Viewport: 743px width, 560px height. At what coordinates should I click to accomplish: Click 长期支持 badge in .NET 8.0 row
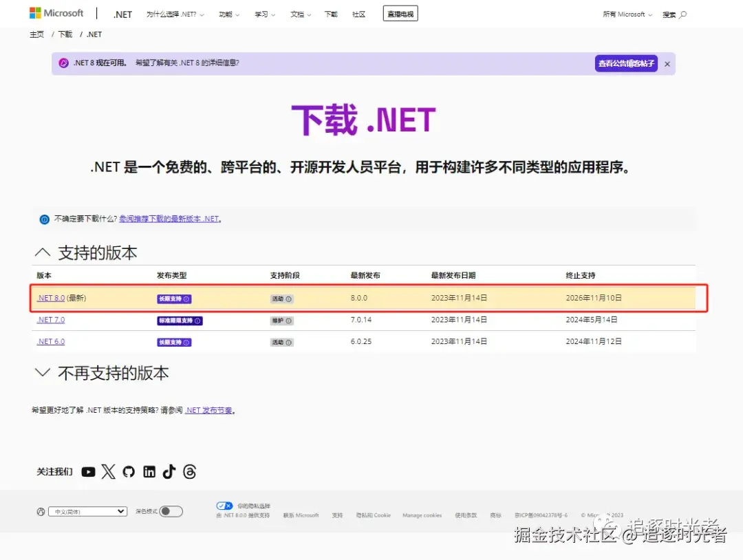coord(174,299)
